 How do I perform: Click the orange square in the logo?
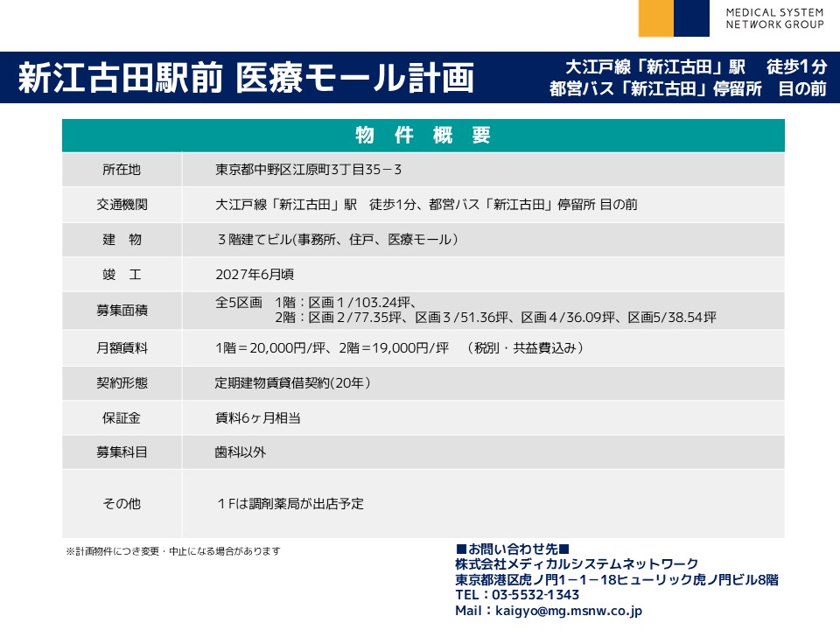(x=655, y=18)
